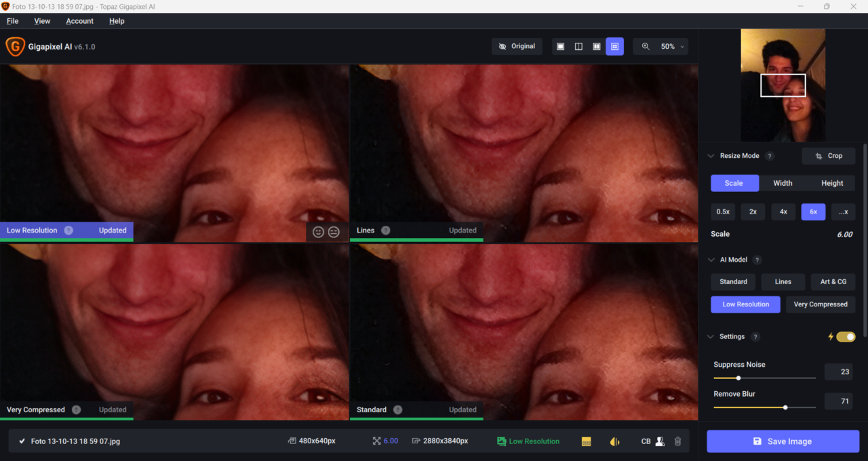The image size is (868, 461).
Task: Click the scale icon beside 6.00 in file row
Action: pos(377,441)
